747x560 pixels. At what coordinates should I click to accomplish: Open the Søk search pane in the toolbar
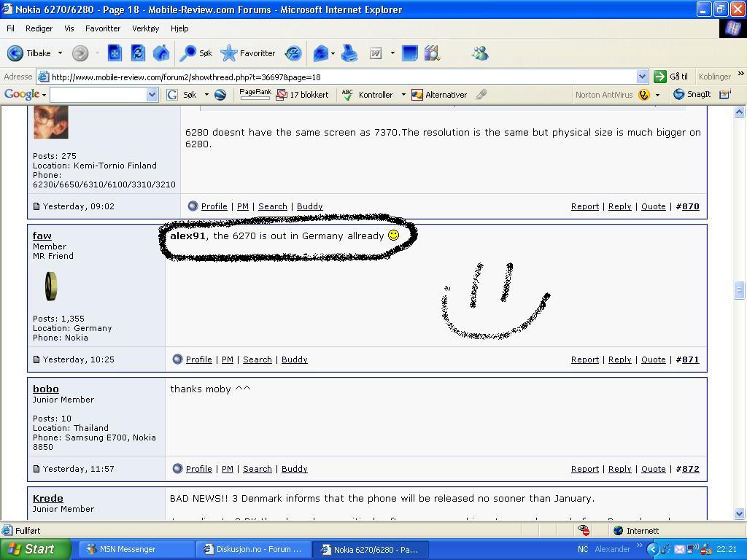pyautogui.click(x=196, y=53)
